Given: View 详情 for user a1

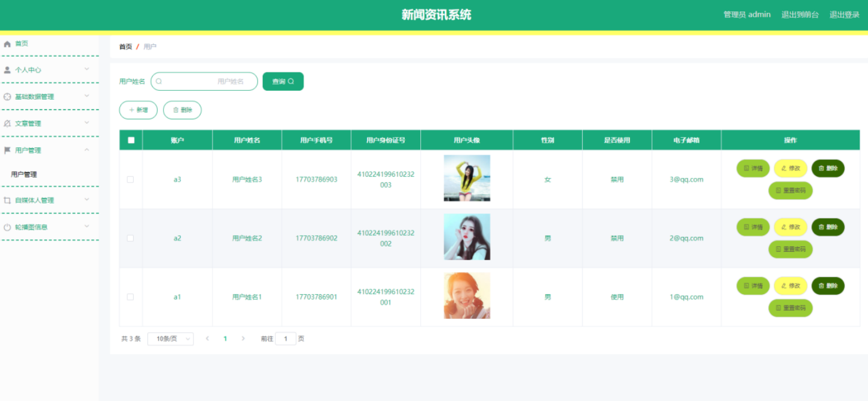Looking at the screenshot, I should pos(753,286).
